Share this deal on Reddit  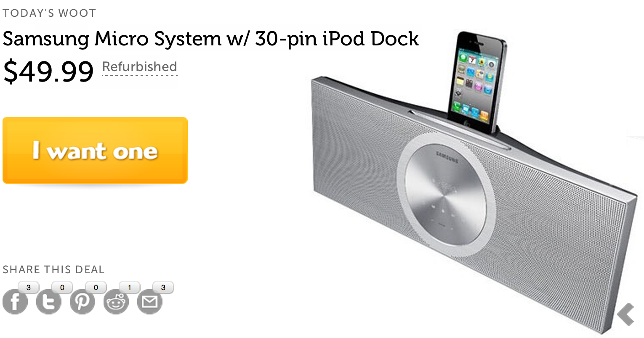[x=116, y=302]
